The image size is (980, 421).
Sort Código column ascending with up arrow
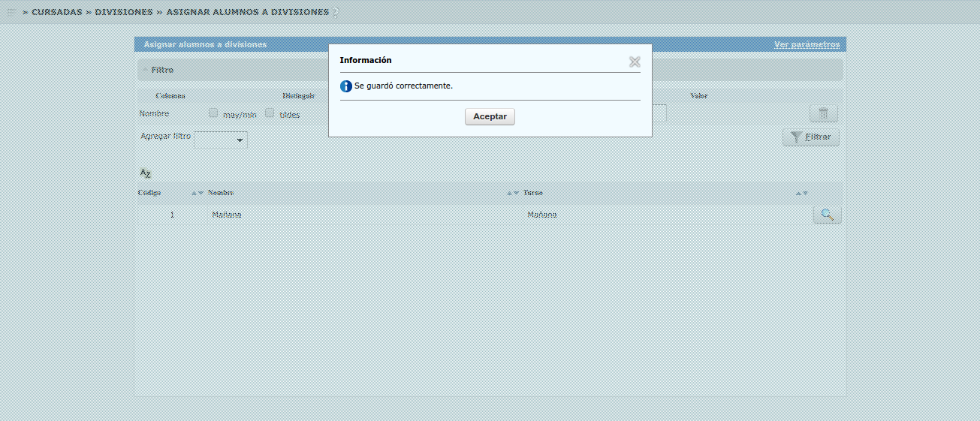click(x=194, y=193)
